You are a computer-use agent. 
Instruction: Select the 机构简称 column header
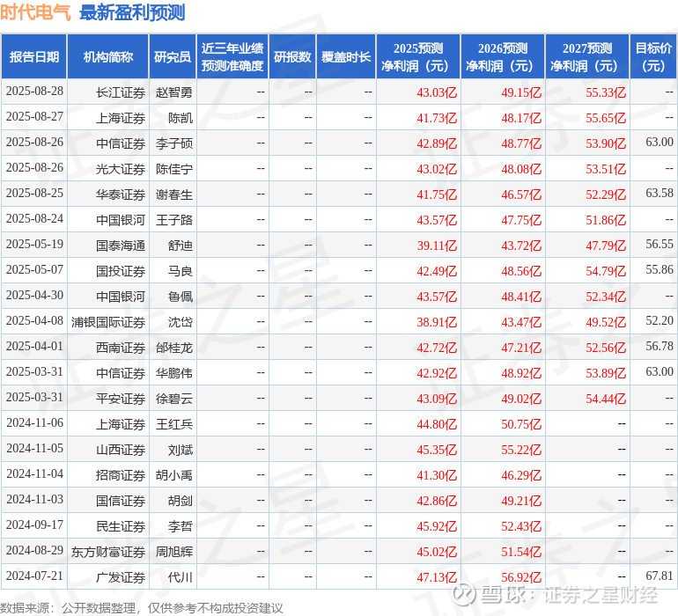tap(108, 56)
